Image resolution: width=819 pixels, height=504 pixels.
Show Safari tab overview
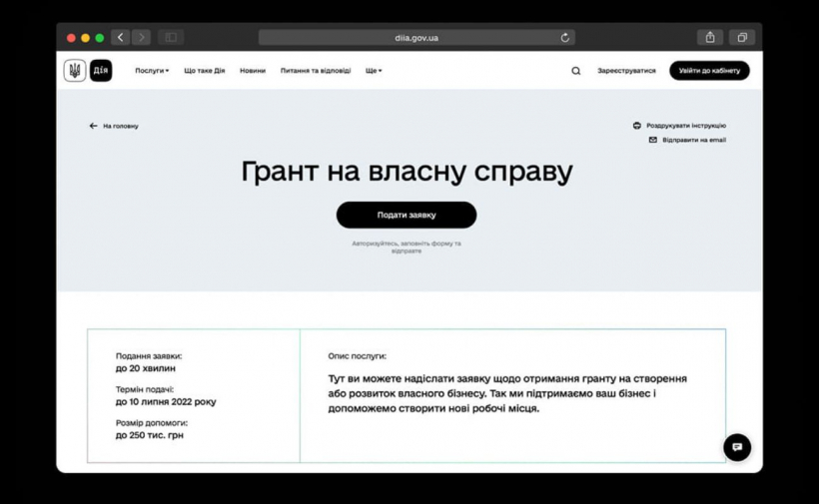pyautogui.click(x=741, y=38)
